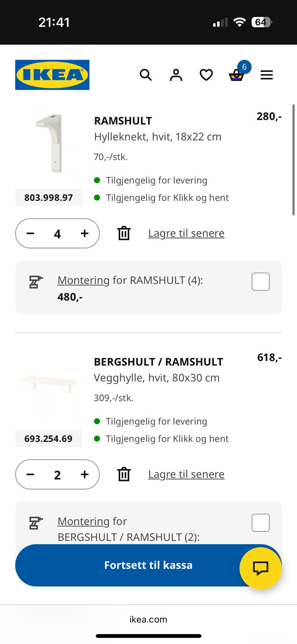Remove BERGSHULT / RAMSHULT with trash icon

(124, 475)
